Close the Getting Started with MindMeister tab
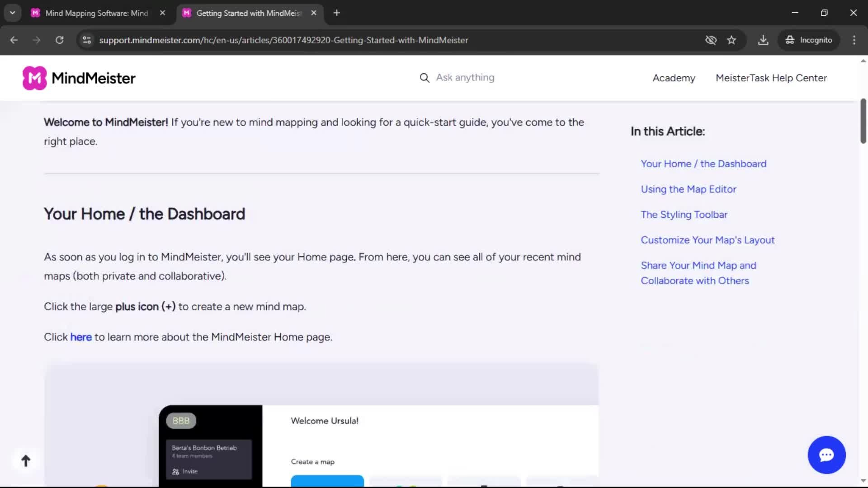868x488 pixels. click(x=314, y=13)
